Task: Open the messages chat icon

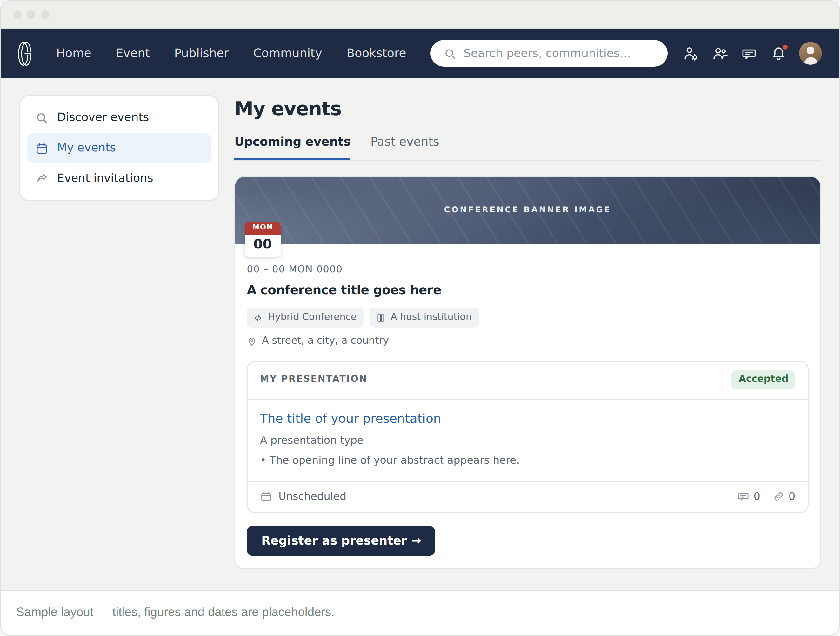Action: pyautogui.click(x=749, y=54)
